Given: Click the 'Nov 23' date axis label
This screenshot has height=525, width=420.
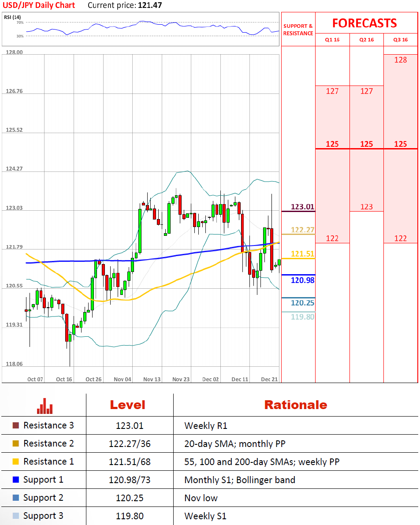Looking at the screenshot, I should [181, 380].
